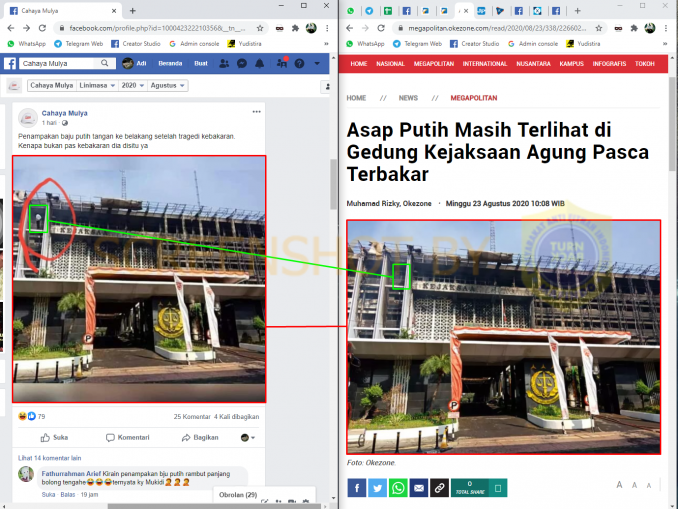Open the TOKOH menu on Okezone

[x=645, y=64]
